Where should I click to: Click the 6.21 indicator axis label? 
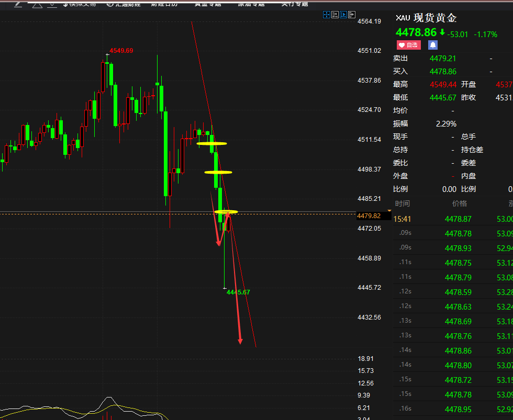click(x=364, y=408)
